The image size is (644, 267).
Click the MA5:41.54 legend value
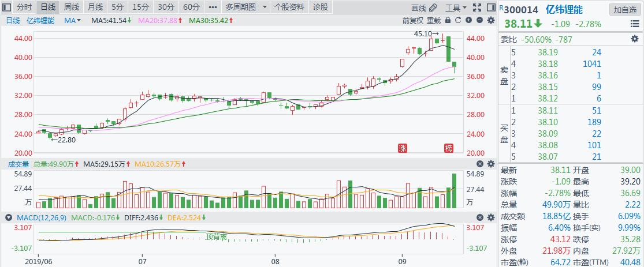111,20
